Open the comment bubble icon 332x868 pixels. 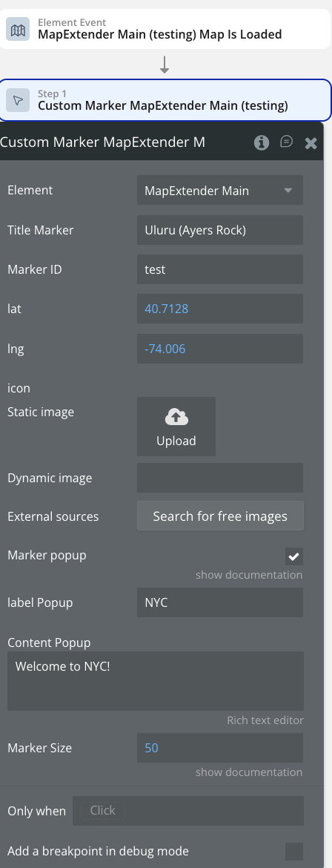click(x=286, y=142)
